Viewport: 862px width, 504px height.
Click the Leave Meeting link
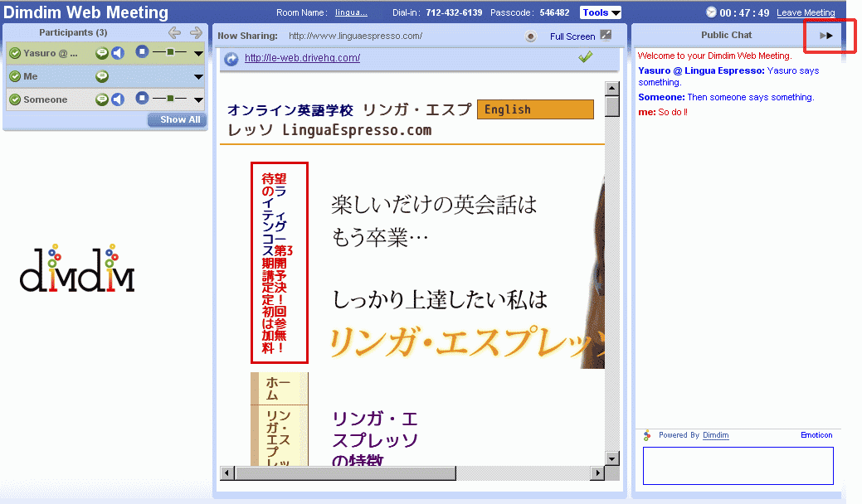[806, 12]
